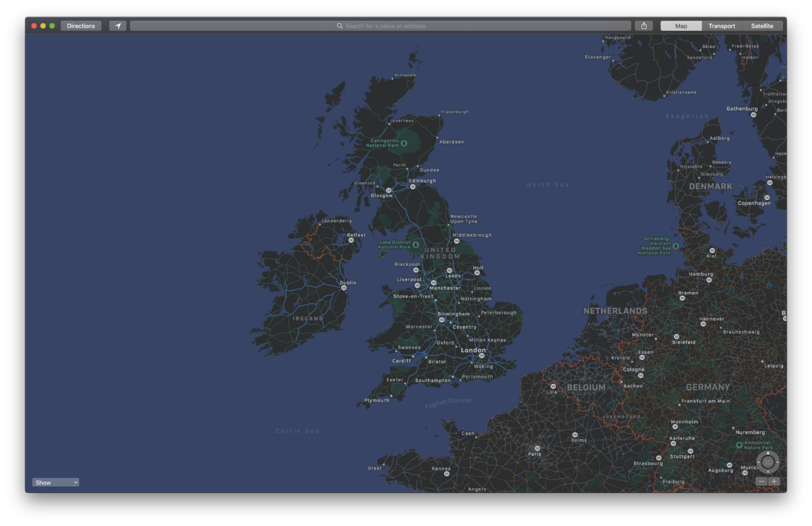Select the Inverness city label

point(402,121)
